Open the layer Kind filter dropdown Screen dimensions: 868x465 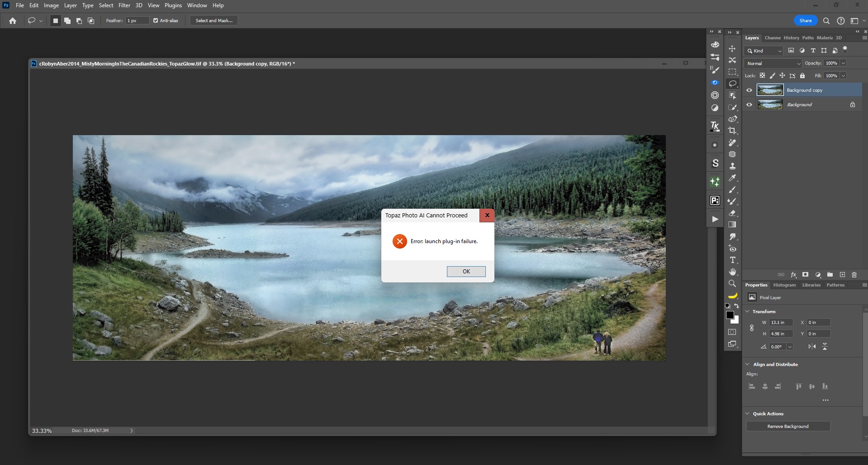coord(764,51)
